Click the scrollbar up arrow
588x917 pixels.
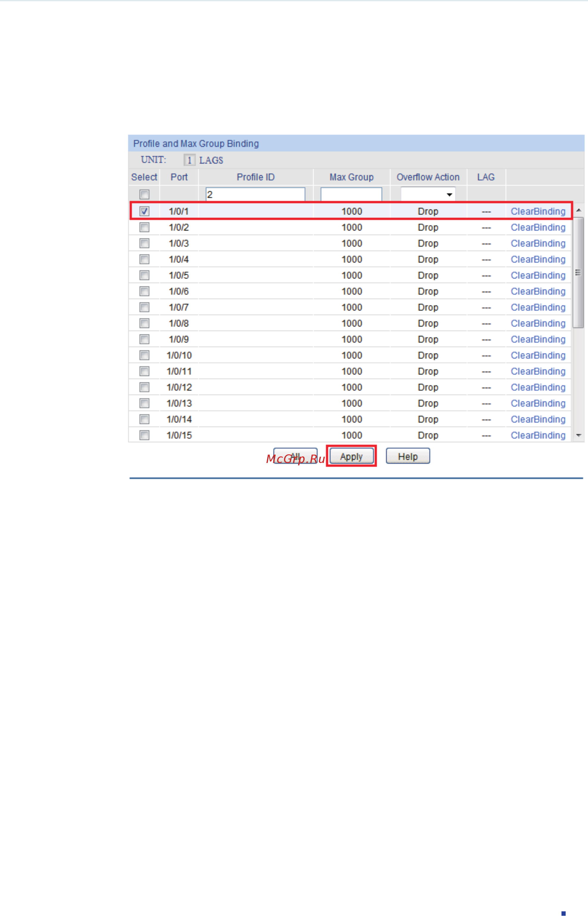pyautogui.click(x=578, y=210)
